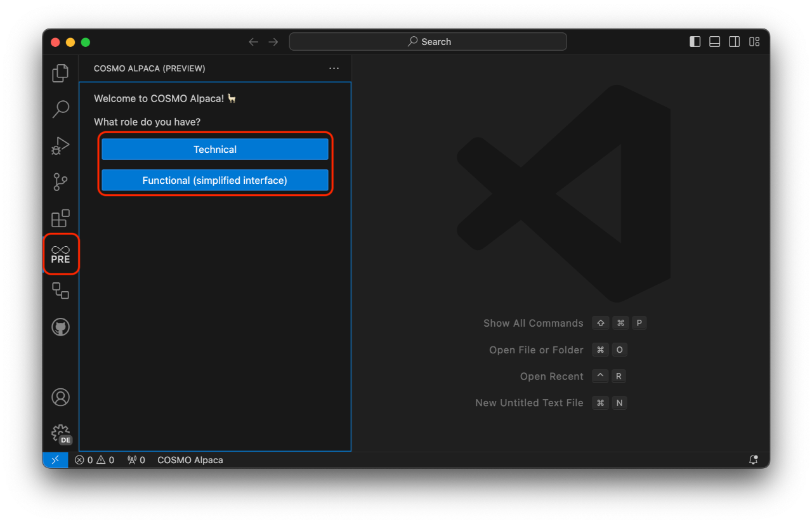Open the Accounts icon in the activity bar
Screen dimensions: 812x524
click(60, 396)
